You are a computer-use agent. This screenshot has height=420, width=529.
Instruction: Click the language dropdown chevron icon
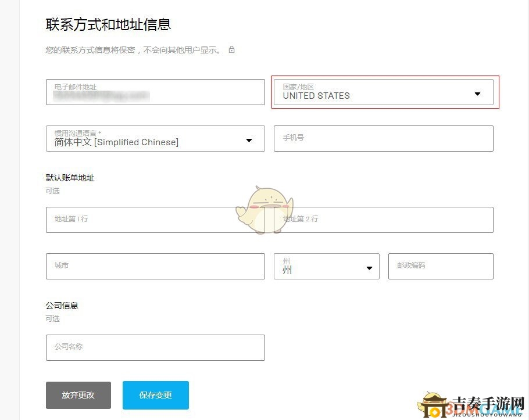[x=249, y=139]
